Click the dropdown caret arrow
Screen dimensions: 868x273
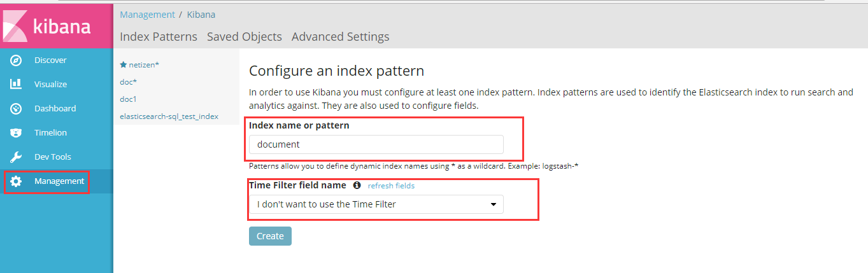tap(493, 204)
